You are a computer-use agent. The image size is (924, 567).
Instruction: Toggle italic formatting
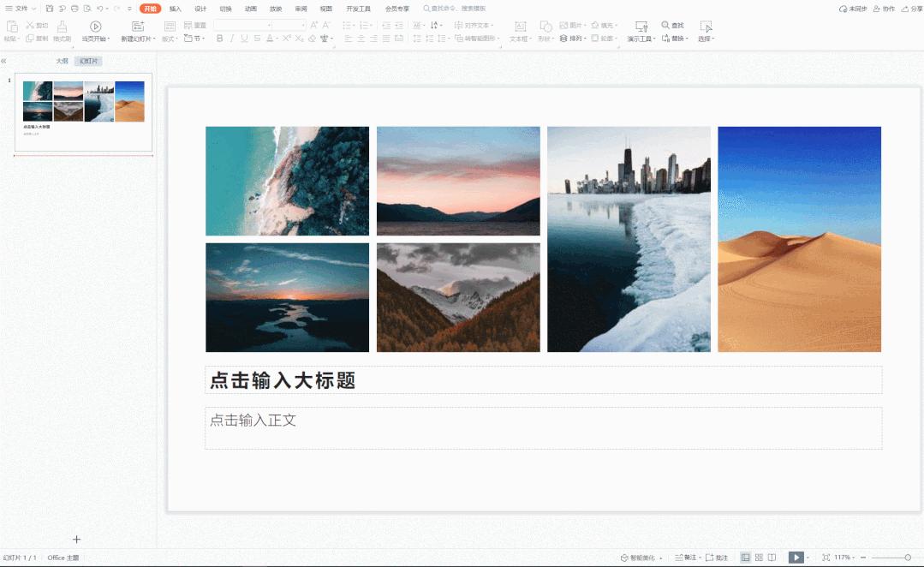pyautogui.click(x=233, y=38)
